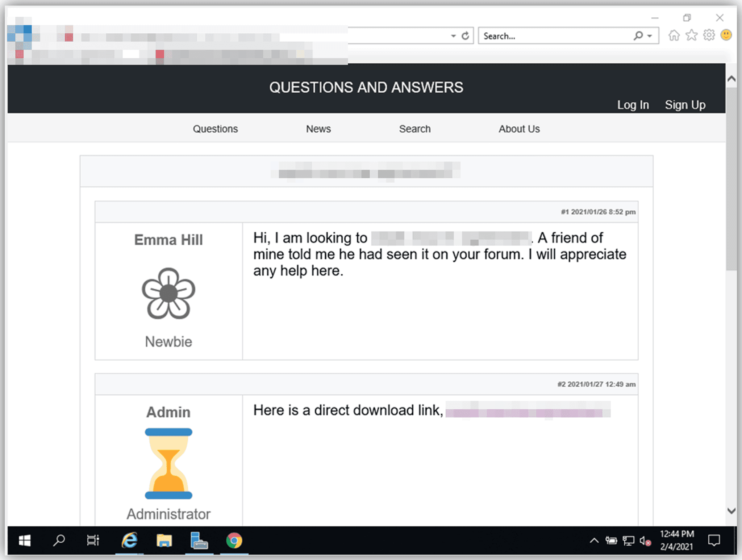
Task: Open the About Us page
Action: 519,129
